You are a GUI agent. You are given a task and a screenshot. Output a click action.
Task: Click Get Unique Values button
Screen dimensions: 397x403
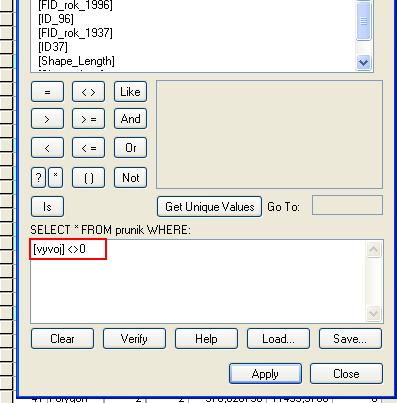[x=209, y=207]
